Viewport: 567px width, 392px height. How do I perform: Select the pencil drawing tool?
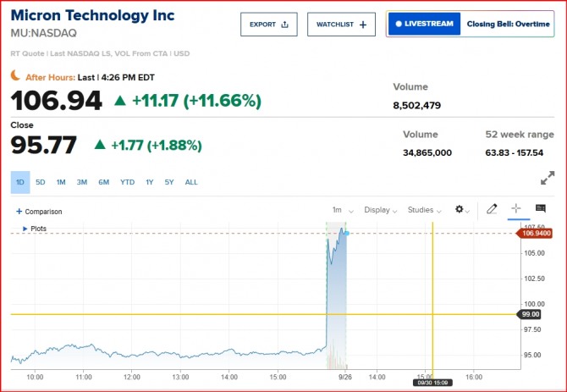pyautogui.click(x=492, y=209)
